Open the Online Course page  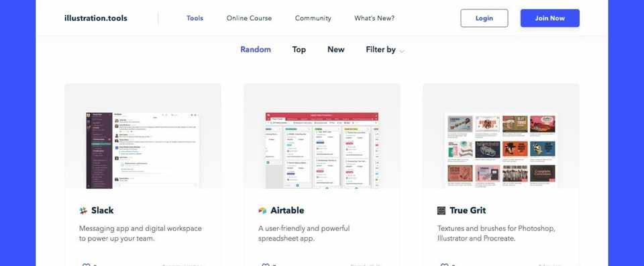coord(249,18)
